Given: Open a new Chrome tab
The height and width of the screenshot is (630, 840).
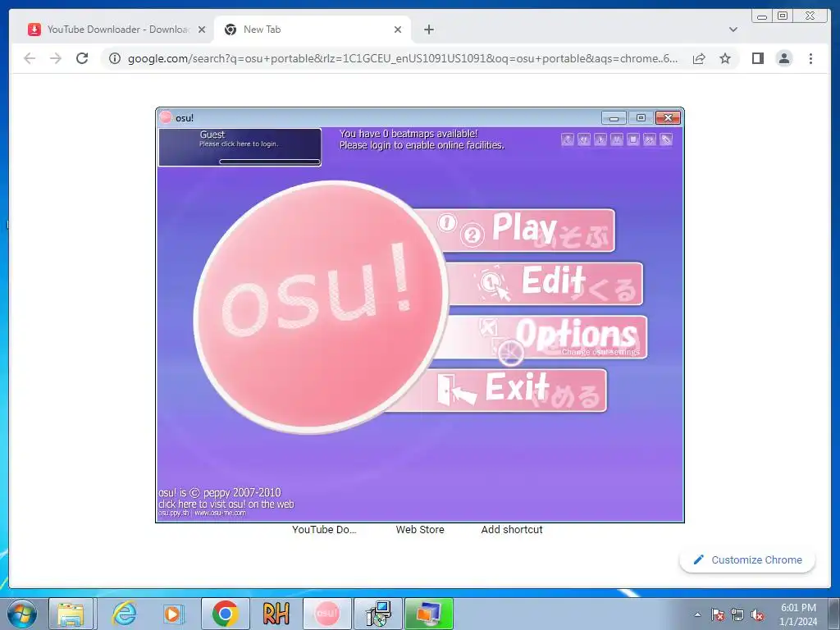Looking at the screenshot, I should [x=428, y=30].
